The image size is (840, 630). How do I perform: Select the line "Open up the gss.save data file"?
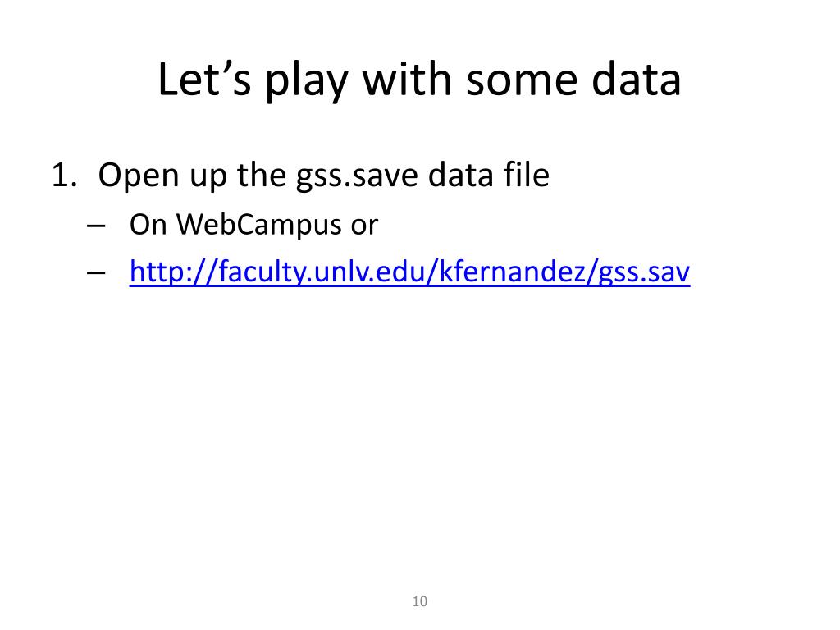(x=323, y=176)
